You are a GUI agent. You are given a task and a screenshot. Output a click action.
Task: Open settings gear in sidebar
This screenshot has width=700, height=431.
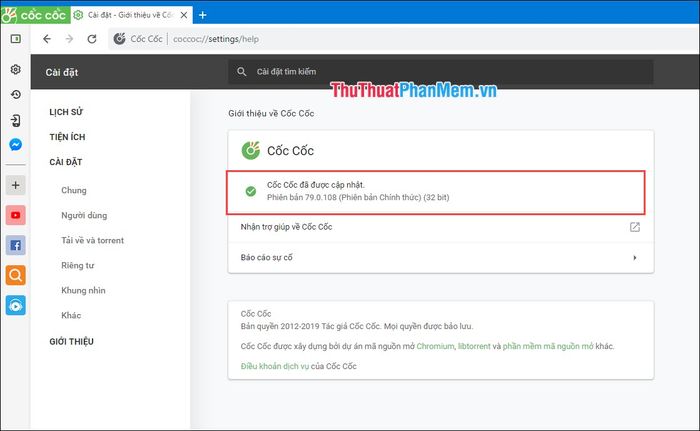tap(16, 69)
